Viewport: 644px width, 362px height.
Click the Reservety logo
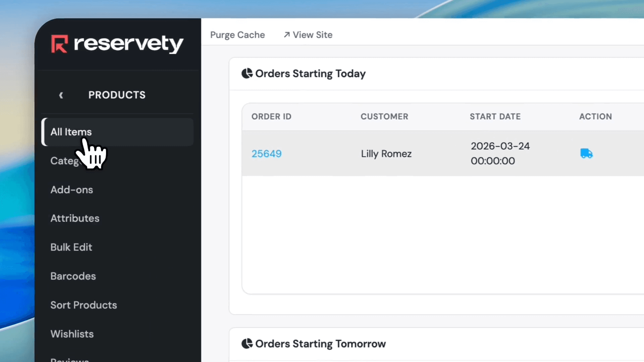tap(117, 44)
